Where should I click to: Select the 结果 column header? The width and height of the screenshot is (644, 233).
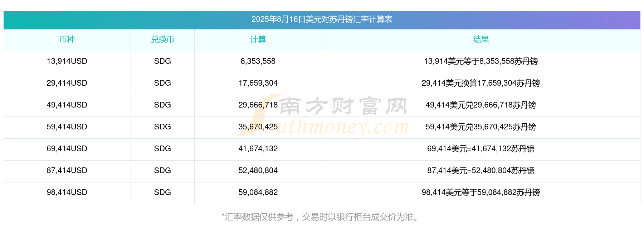(x=481, y=39)
